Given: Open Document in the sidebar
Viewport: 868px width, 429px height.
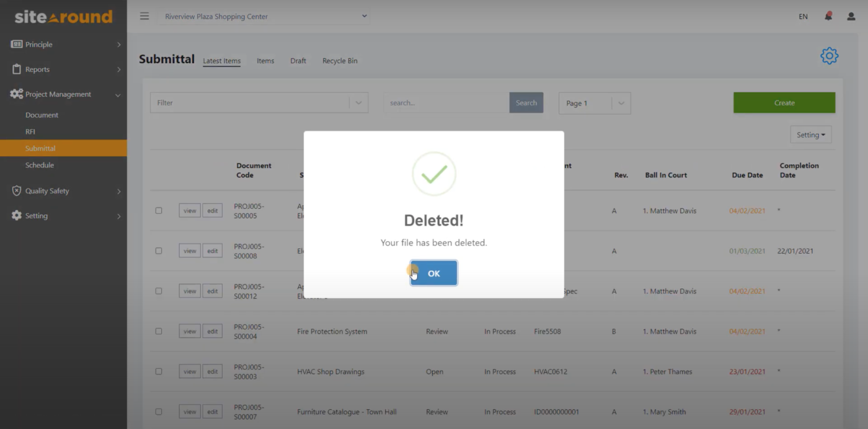Looking at the screenshot, I should pyautogui.click(x=42, y=115).
